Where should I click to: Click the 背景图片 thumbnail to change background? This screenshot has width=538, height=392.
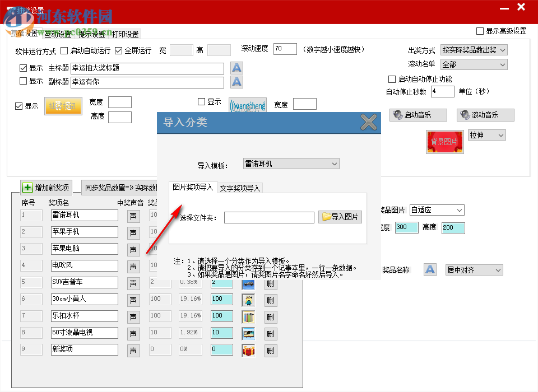point(444,142)
